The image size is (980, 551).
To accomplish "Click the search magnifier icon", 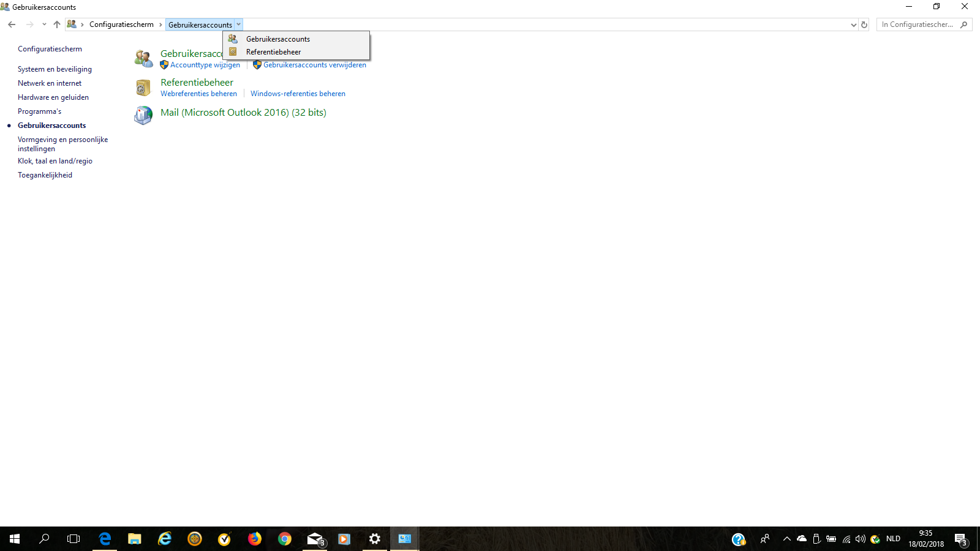I will click(x=964, y=24).
